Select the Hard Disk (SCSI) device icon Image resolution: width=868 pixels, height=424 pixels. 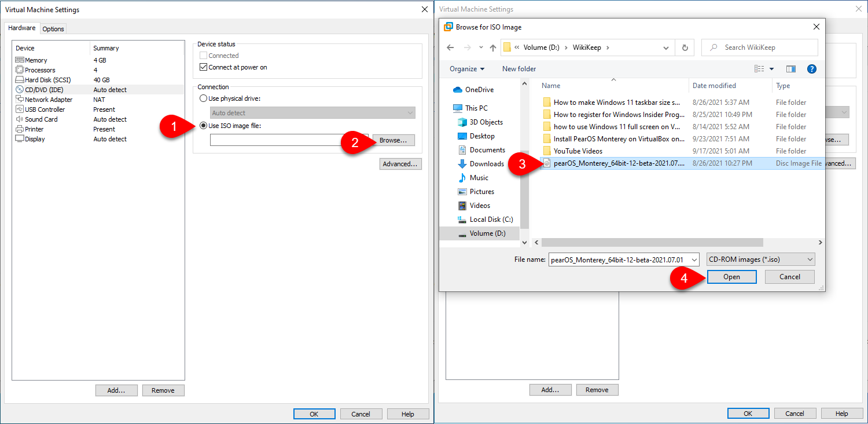point(20,80)
